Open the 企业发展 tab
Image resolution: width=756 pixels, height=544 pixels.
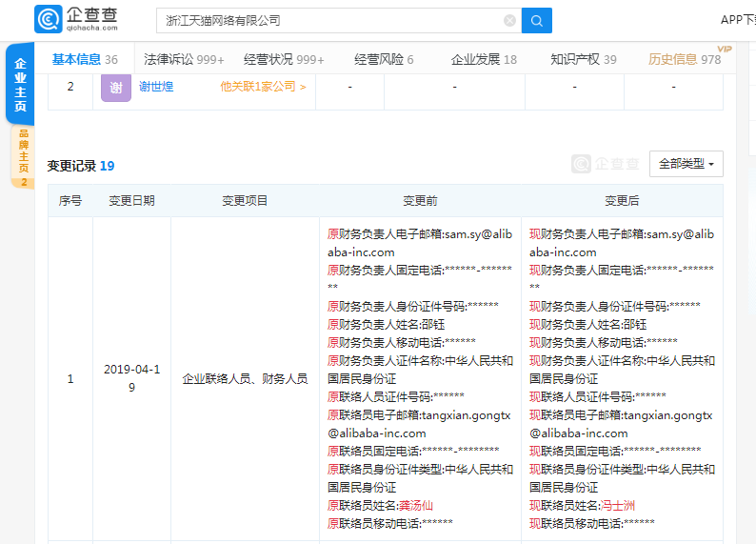pyautogui.click(x=484, y=59)
